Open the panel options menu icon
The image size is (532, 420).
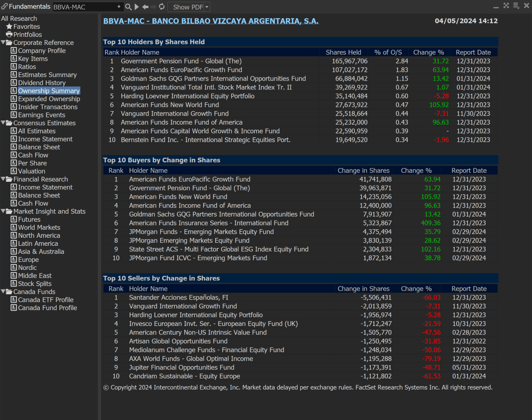click(516, 6)
